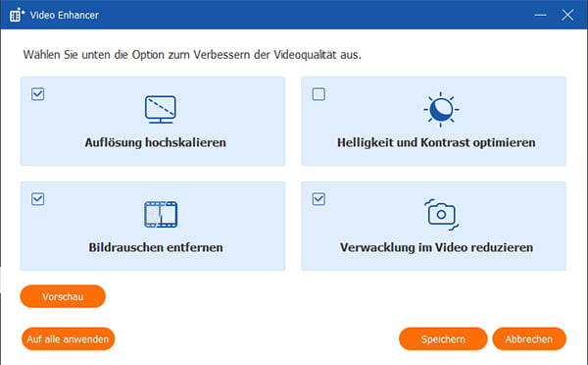This screenshot has width=588, height=365.
Task: Uncheck the Auflösung hochskalieren checkbox
Action: 37,94
